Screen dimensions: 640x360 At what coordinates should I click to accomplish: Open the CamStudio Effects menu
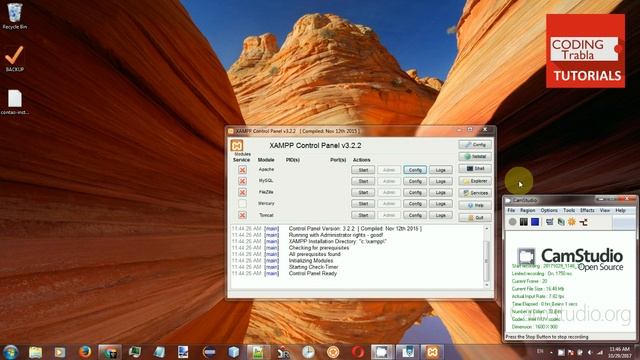(x=587, y=210)
